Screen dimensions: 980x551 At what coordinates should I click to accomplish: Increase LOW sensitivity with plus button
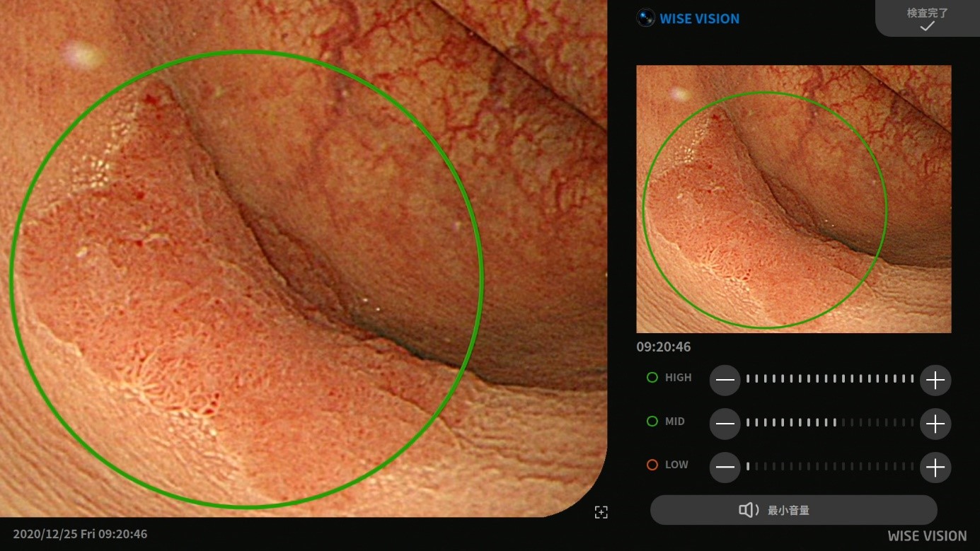[935, 467]
